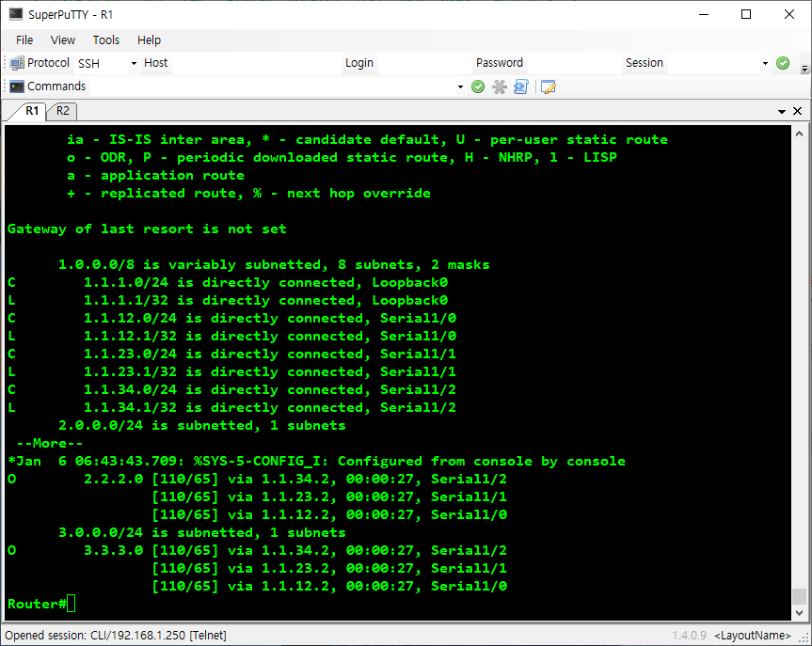Viewport: 812px width, 646px height.
Task: Click the OSPF 3.3.3.0 route line
Action: (x=258, y=550)
